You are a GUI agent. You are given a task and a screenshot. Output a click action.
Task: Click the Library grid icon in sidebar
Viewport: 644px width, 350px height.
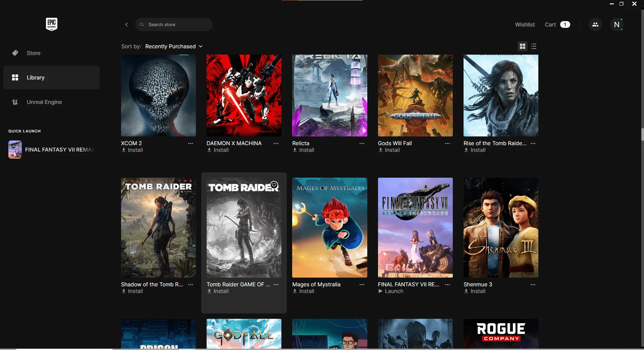click(15, 77)
